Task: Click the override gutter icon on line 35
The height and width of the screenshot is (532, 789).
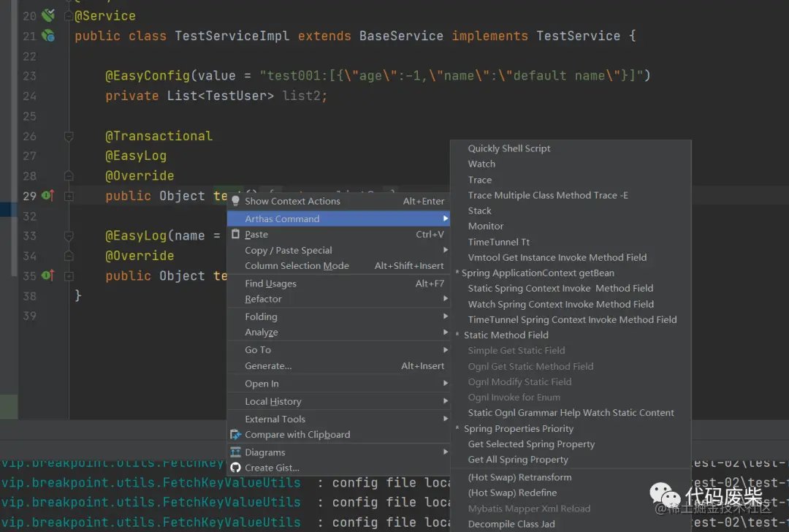Action: click(47, 275)
